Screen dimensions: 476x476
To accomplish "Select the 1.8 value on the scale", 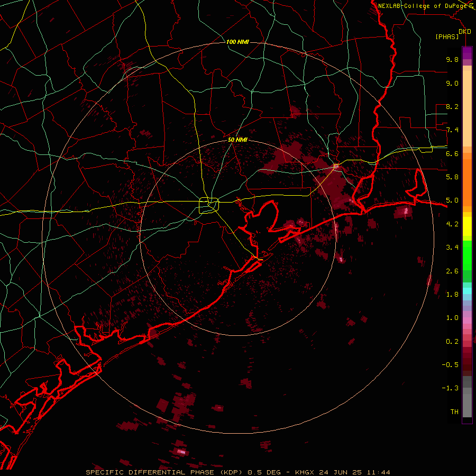I will click(452, 295).
